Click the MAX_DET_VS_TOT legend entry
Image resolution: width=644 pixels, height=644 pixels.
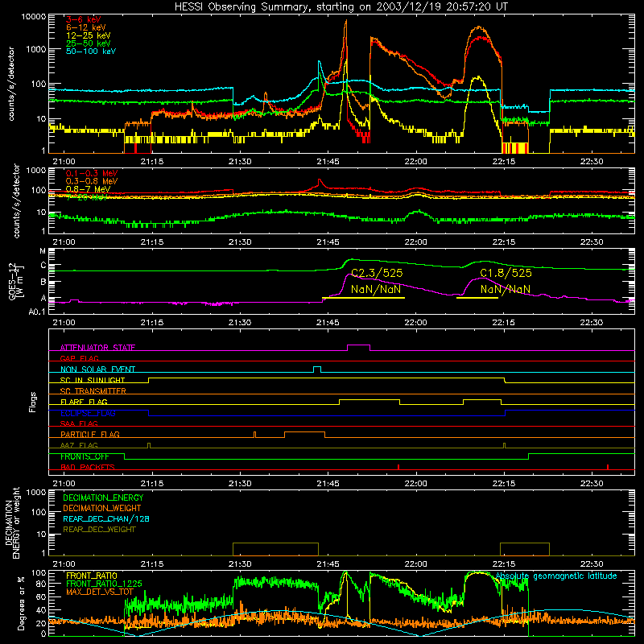[100, 592]
